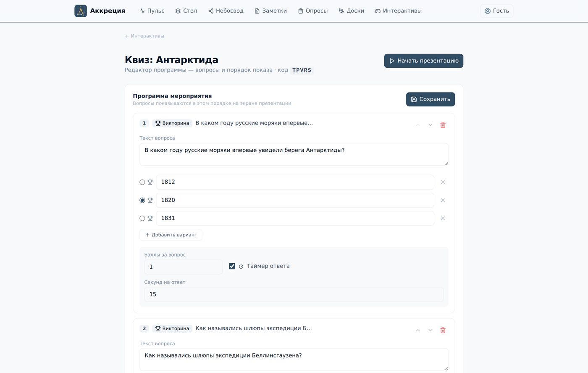The image size is (588, 373).
Task: Click the stopwatch icon beside Таймер ответа
Action: [x=241, y=267]
